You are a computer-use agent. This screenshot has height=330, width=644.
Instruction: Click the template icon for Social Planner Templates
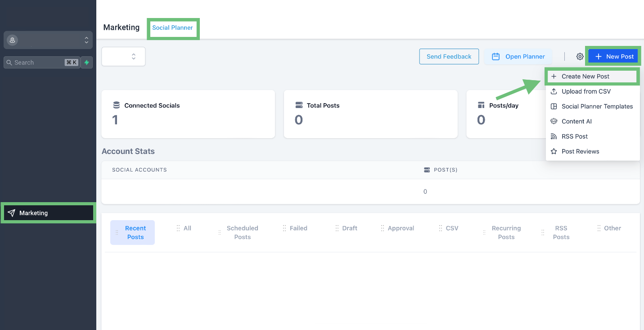pos(554,107)
